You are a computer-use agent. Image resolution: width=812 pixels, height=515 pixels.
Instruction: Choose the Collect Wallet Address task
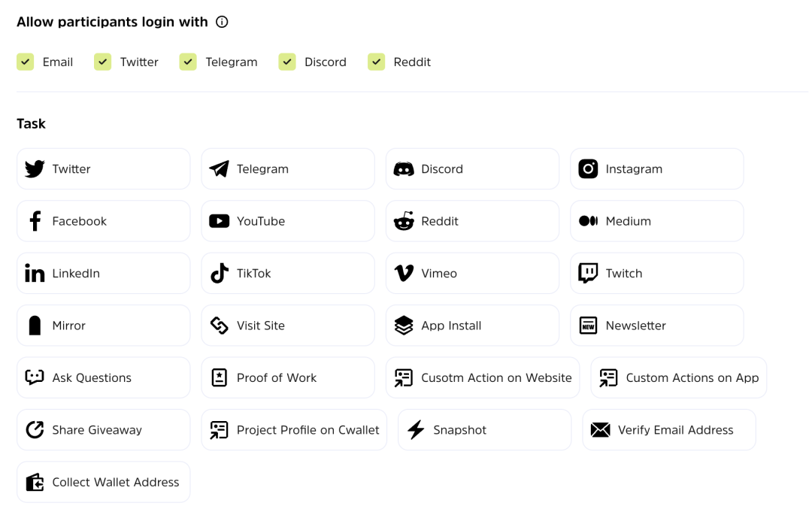click(103, 482)
